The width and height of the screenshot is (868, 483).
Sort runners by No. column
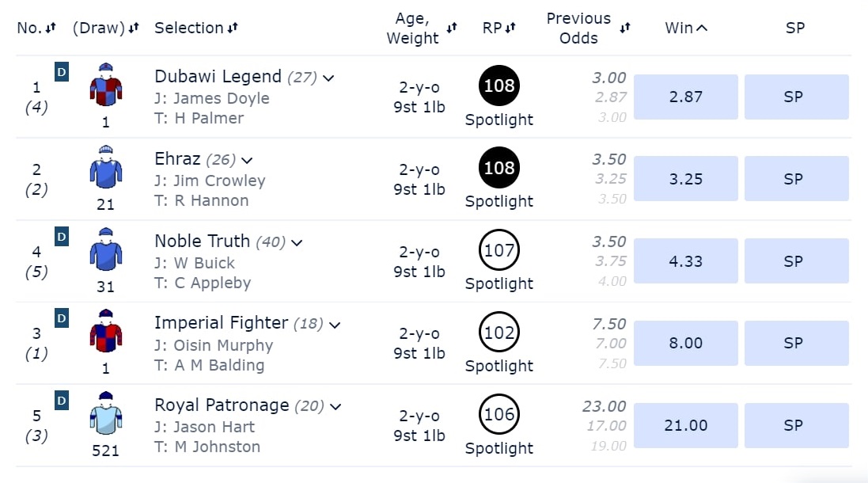[36, 29]
